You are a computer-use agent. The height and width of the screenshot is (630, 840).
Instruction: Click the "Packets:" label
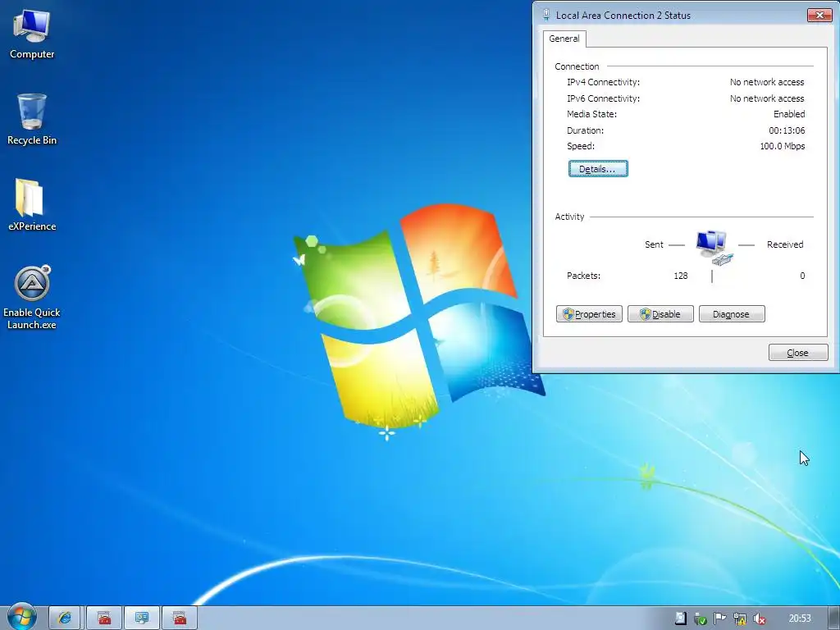click(583, 276)
